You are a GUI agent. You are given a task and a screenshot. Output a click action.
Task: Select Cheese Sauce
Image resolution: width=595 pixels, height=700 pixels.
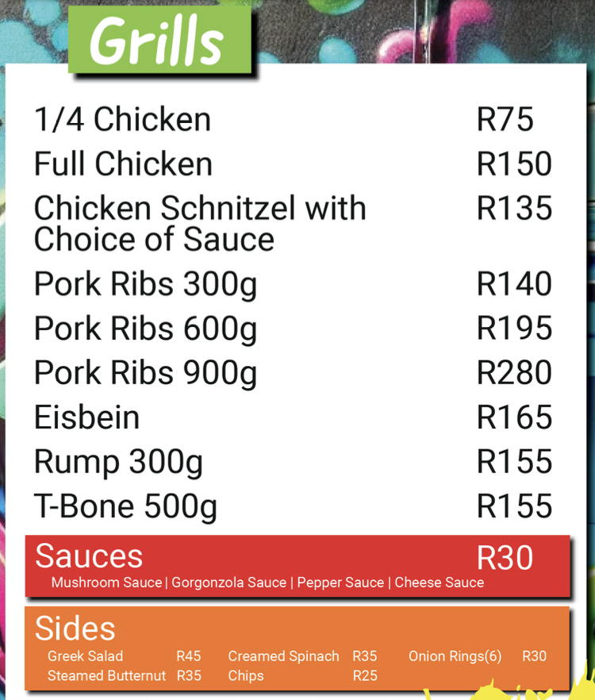coord(439,583)
